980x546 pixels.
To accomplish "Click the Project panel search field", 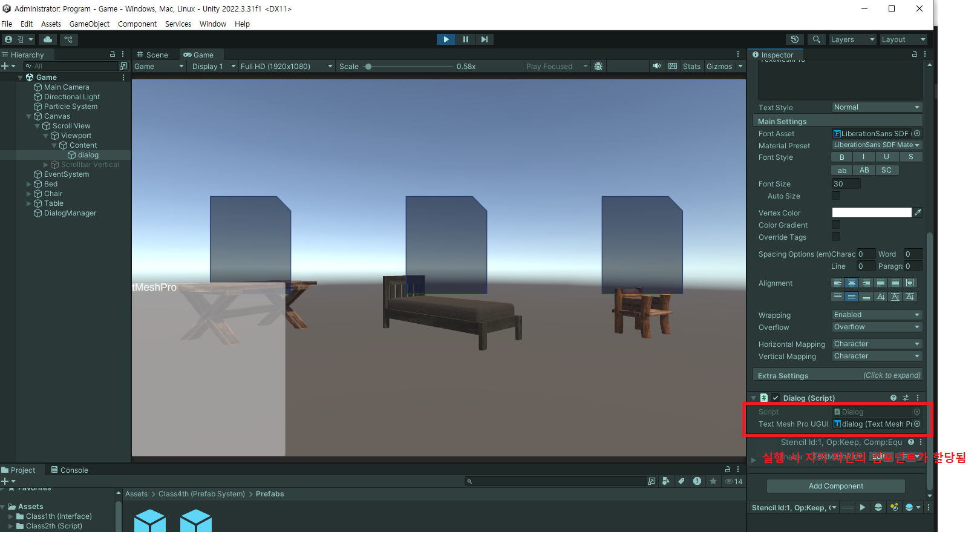I will [555, 481].
